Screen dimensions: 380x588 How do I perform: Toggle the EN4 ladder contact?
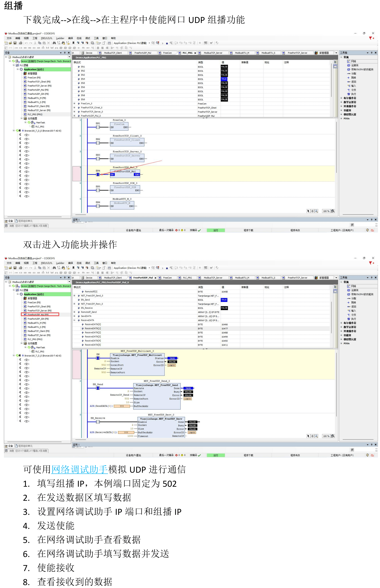point(98,174)
